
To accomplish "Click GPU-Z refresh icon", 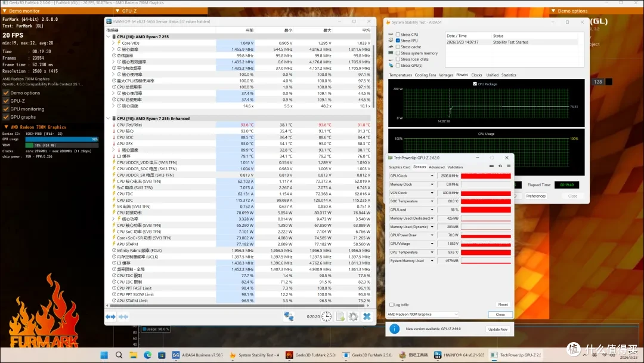I will 500,166.
